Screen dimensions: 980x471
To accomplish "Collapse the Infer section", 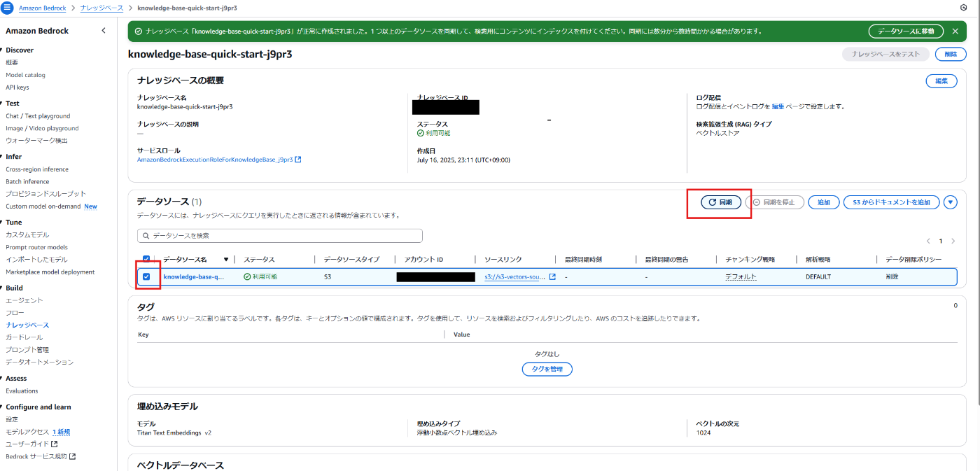I will 2,157.
